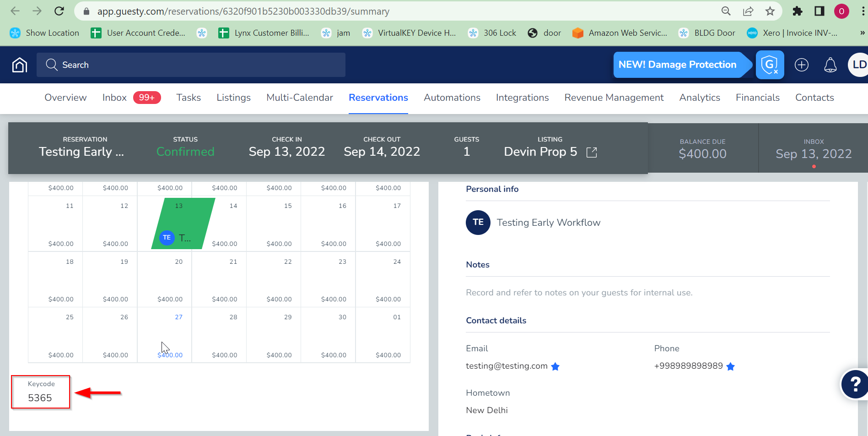The height and width of the screenshot is (436, 868).
Task: Open Inbox with 99+ badge
Action: (131, 98)
